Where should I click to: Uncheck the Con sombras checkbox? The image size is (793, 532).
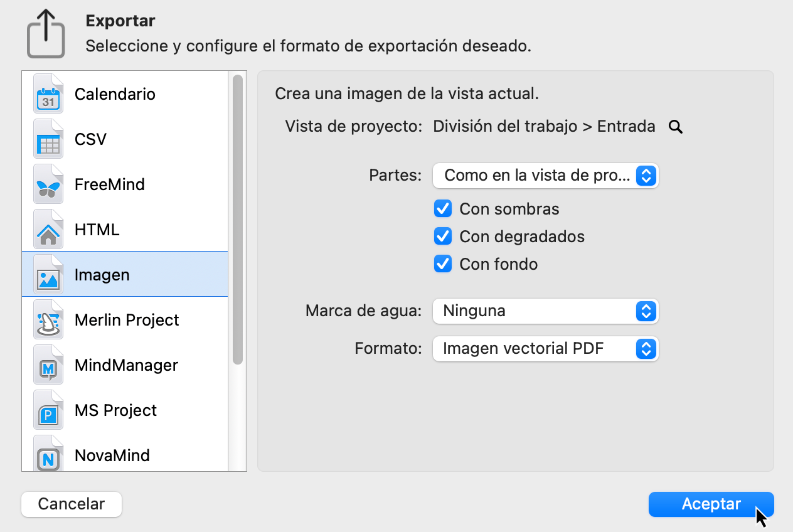[443, 208]
